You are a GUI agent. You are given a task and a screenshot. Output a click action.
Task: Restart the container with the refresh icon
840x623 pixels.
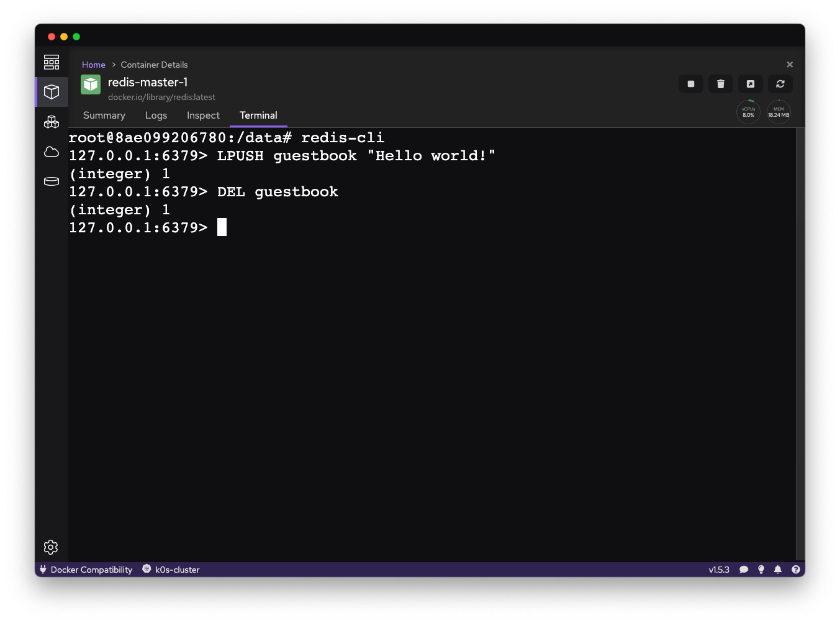click(780, 84)
